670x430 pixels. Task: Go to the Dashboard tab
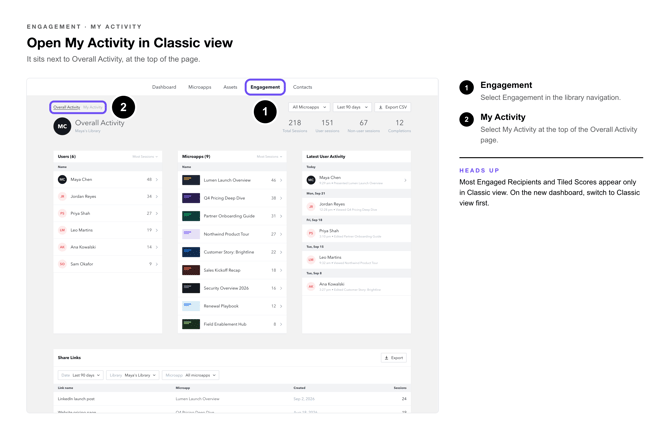(164, 87)
